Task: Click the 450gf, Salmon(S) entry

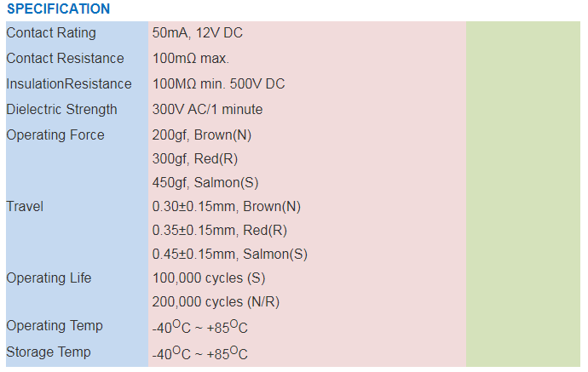Action: coord(205,183)
